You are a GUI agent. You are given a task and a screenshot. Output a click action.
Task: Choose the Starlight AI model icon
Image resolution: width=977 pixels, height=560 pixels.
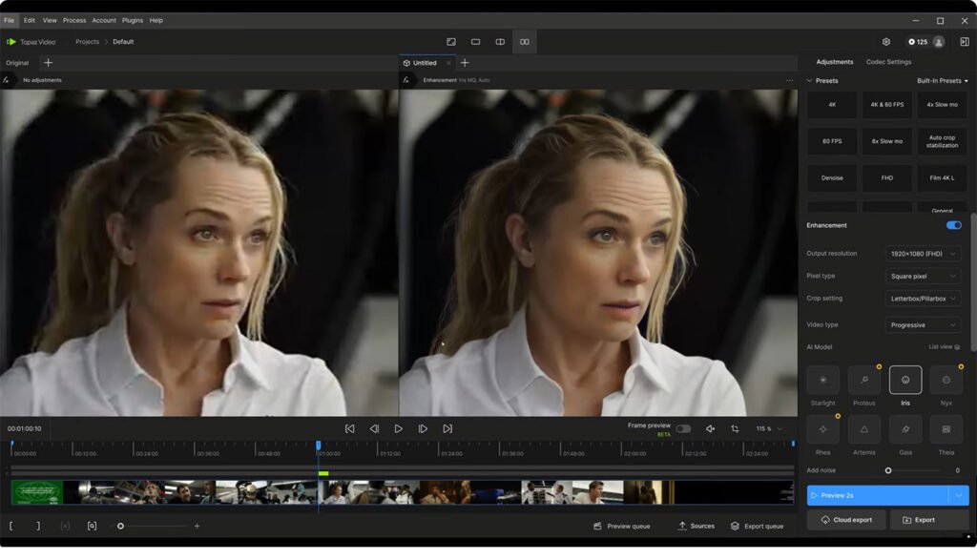pyautogui.click(x=822, y=380)
